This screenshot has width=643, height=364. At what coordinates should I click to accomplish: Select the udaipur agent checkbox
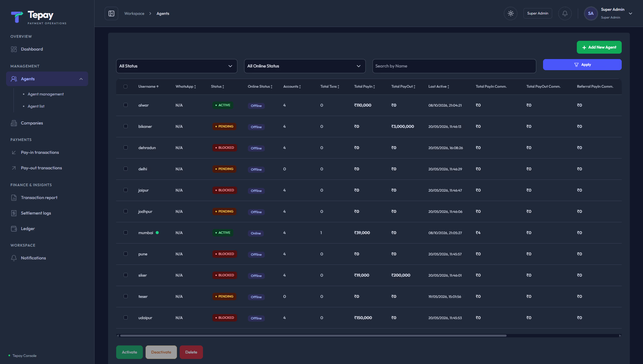(126, 318)
